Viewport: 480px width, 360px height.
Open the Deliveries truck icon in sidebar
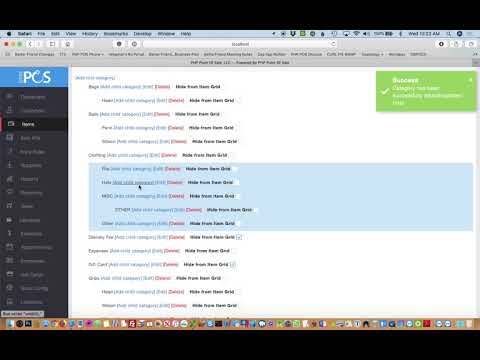pos(10,220)
